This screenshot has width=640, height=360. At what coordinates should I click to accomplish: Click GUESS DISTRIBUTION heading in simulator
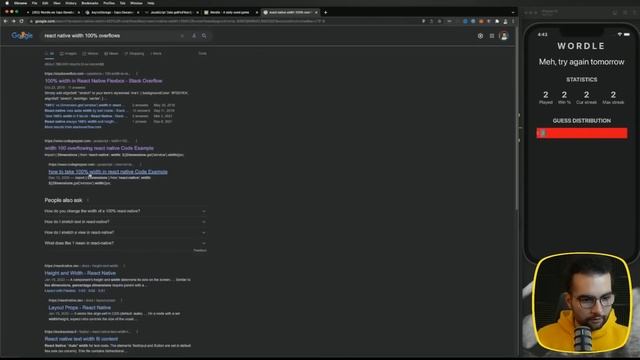(x=582, y=121)
